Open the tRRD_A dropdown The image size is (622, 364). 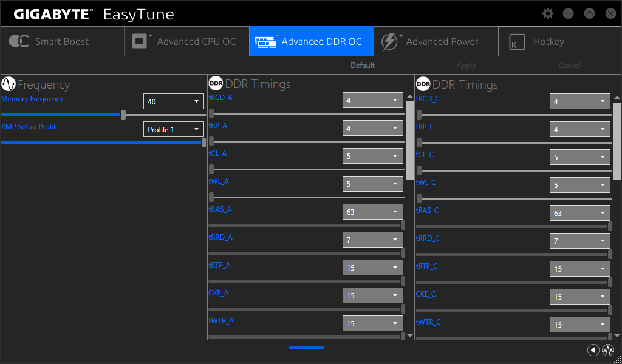point(373,240)
